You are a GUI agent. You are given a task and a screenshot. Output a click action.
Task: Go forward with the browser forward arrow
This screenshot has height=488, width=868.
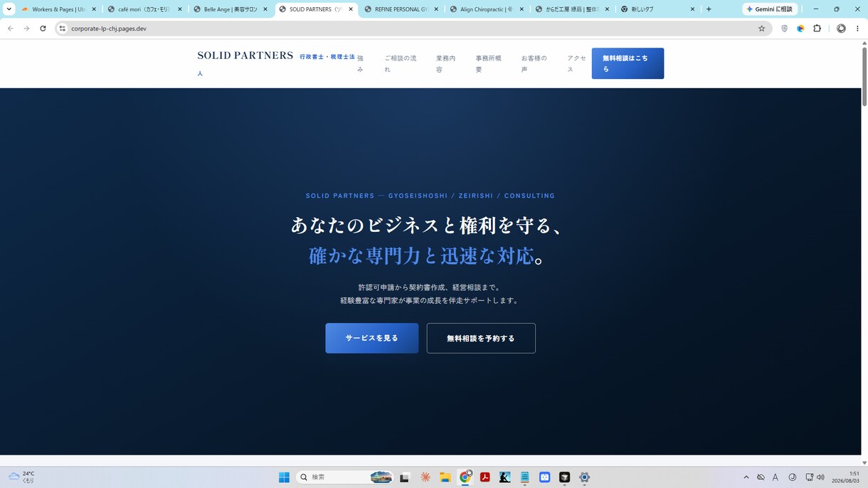[x=26, y=28]
